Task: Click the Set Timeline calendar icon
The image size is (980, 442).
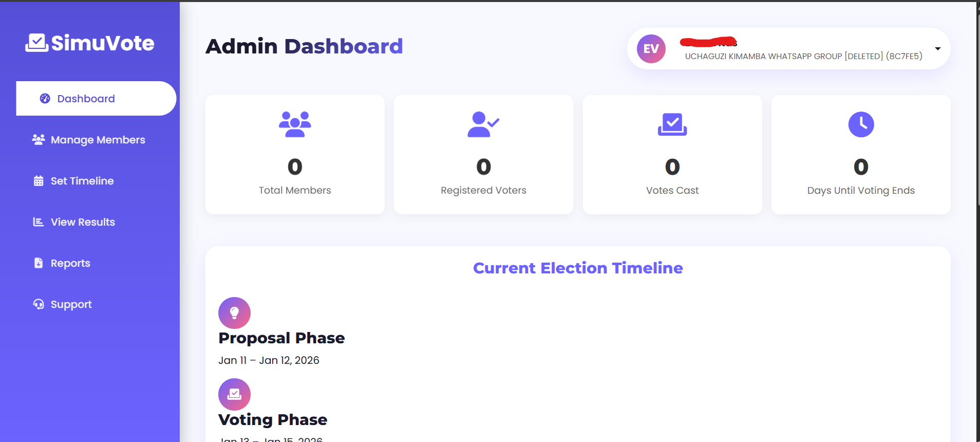Action: click(37, 180)
